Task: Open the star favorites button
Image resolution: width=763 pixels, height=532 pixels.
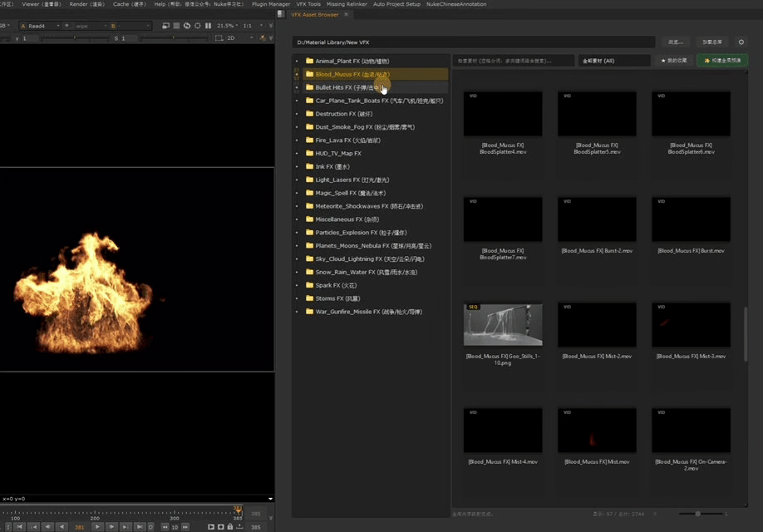Action: pos(674,61)
